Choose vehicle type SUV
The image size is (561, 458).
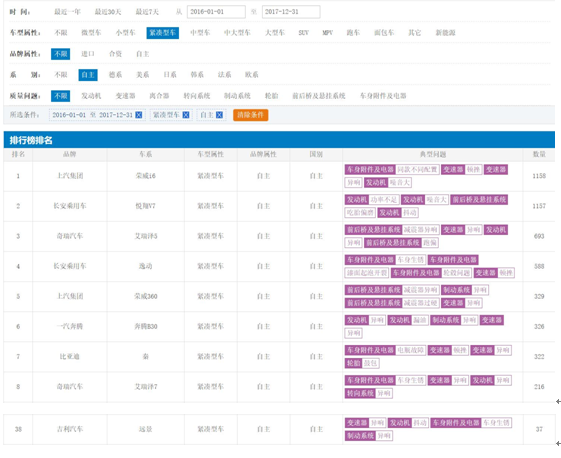coord(303,33)
